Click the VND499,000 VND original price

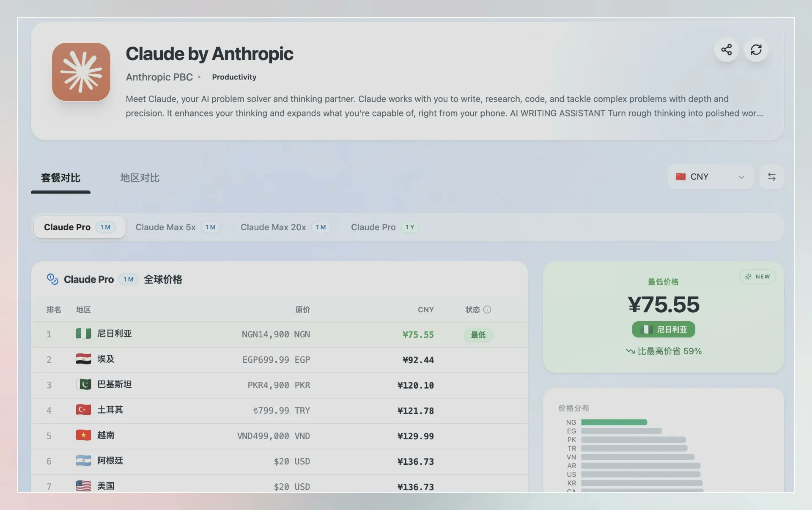coord(274,436)
